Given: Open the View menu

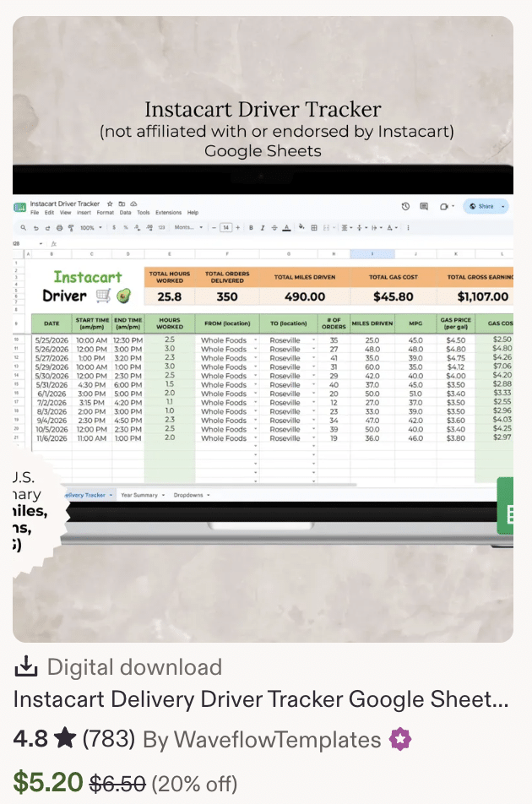Looking at the screenshot, I should [x=66, y=212].
